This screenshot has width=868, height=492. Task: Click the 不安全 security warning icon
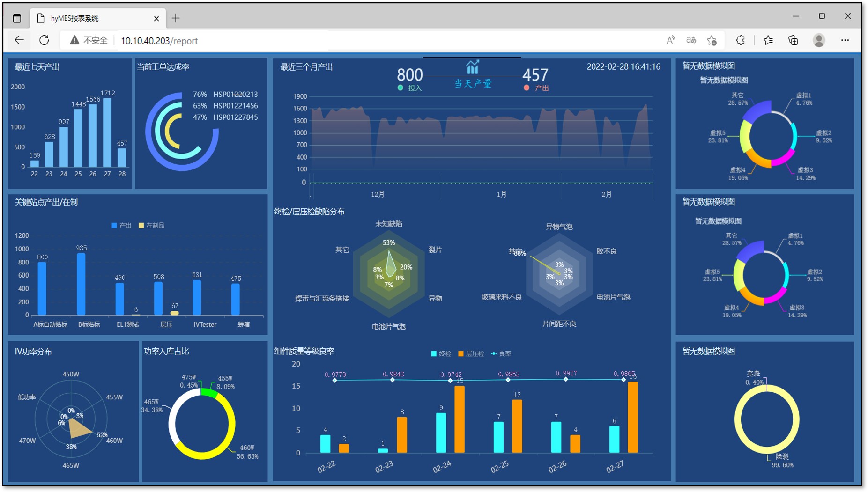(x=74, y=40)
